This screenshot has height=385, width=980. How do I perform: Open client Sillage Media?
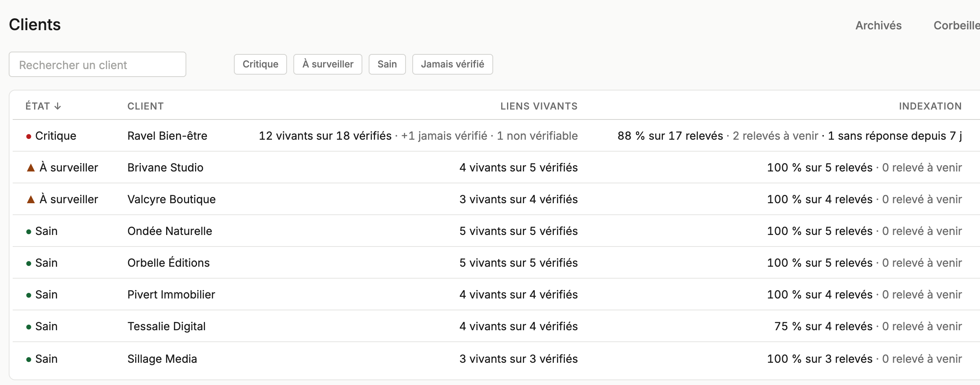click(162, 359)
